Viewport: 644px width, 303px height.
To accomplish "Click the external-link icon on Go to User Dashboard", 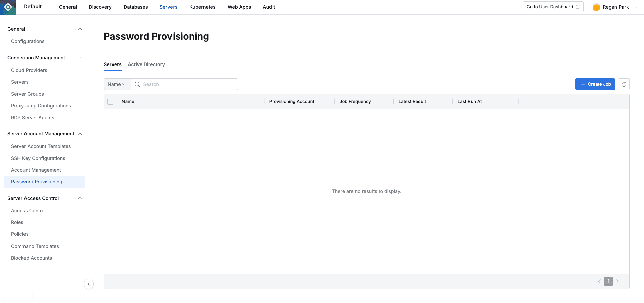I will tap(578, 6).
